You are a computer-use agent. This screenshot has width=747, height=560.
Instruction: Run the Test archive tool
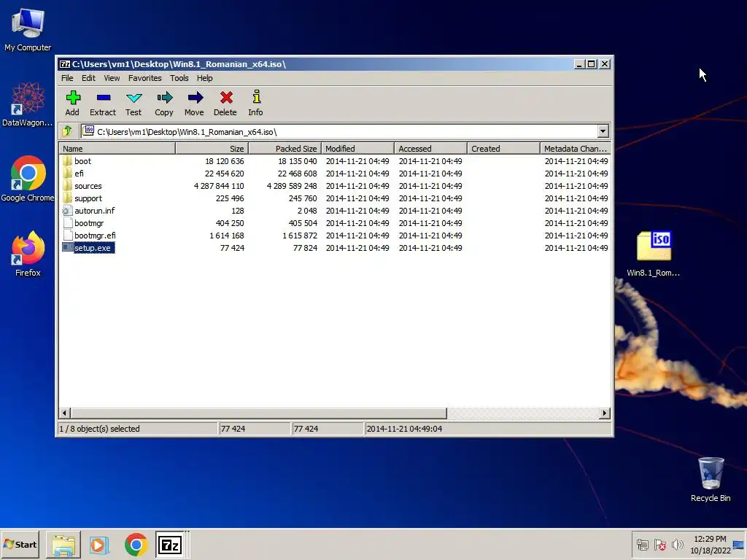134,98
